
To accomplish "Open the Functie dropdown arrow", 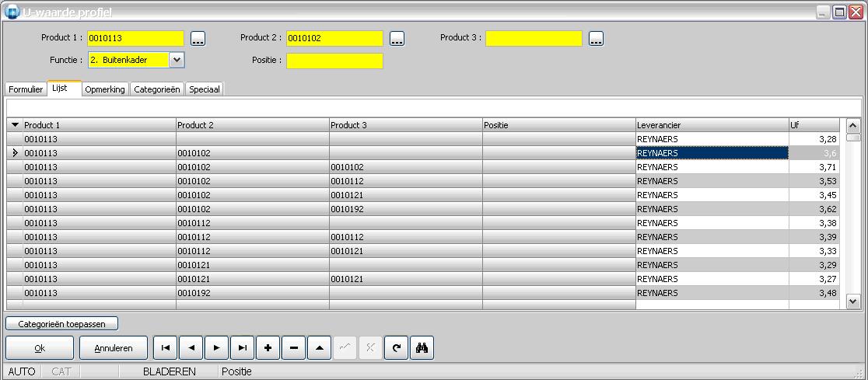I will [x=177, y=60].
